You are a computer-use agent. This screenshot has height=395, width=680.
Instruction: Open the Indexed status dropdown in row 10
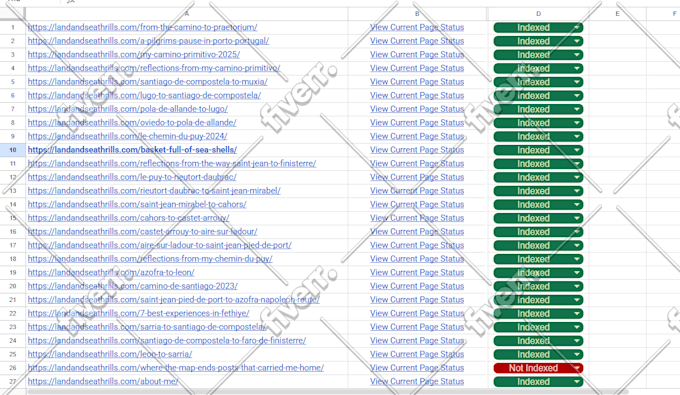(x=538, y=150)
